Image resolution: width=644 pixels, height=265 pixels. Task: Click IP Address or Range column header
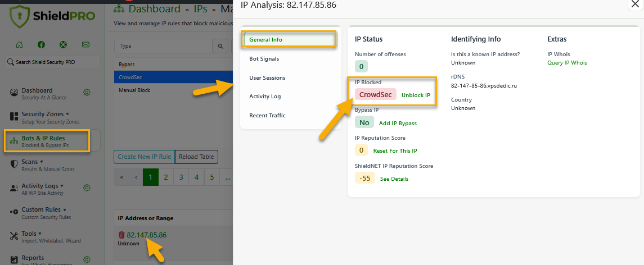click(146, 218)
